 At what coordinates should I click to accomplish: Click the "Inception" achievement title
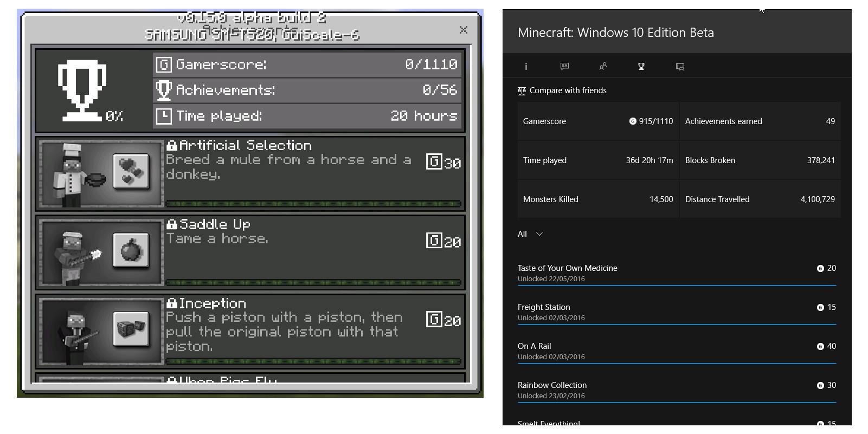[213, 303]
